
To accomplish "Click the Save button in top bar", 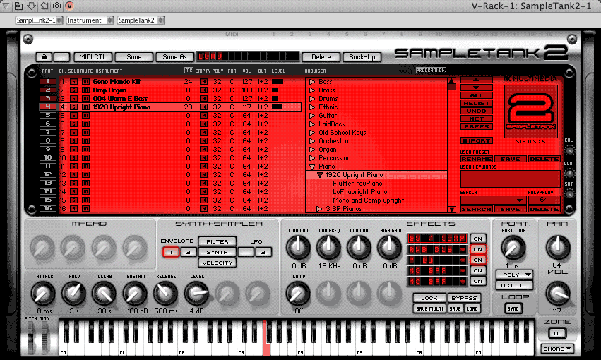I will (x=134, y=57).
